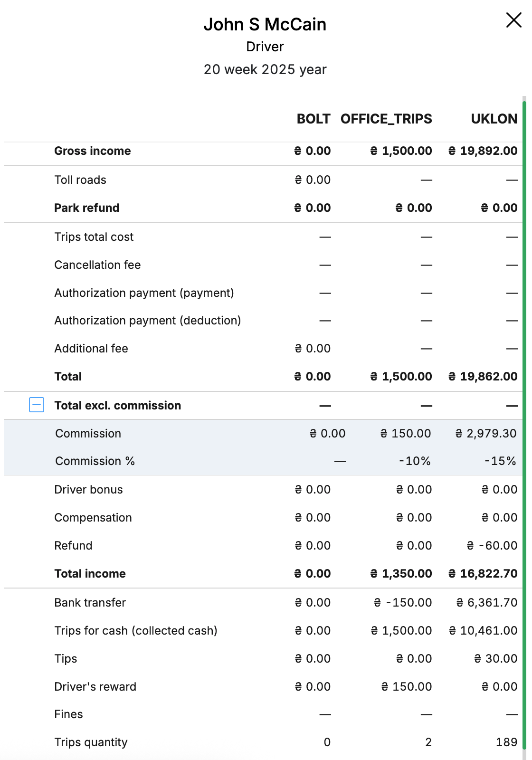This screenshot has width=532, height=760.
Task: Select the Commission % row label
Action: pyautogui.click(x=95, y=461)
